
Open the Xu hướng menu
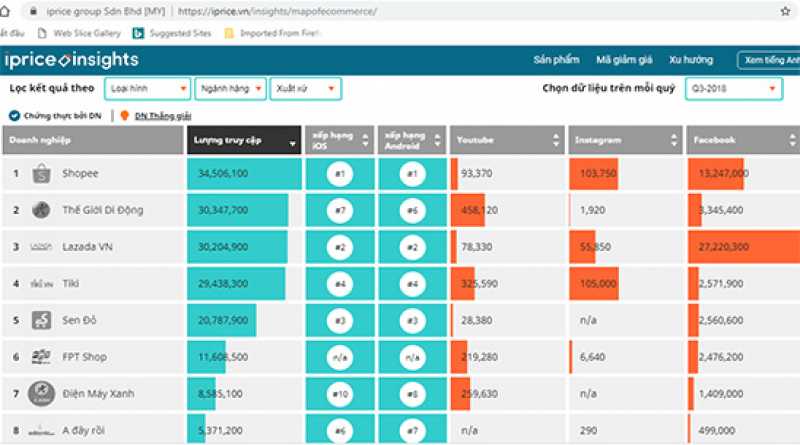[x=691, y=60]
